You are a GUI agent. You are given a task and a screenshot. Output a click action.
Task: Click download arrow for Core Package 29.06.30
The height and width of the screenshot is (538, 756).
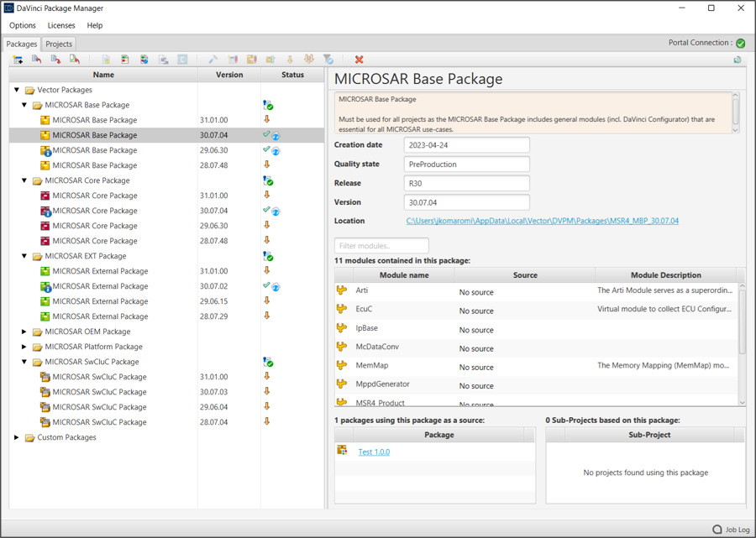pos(266,225)
